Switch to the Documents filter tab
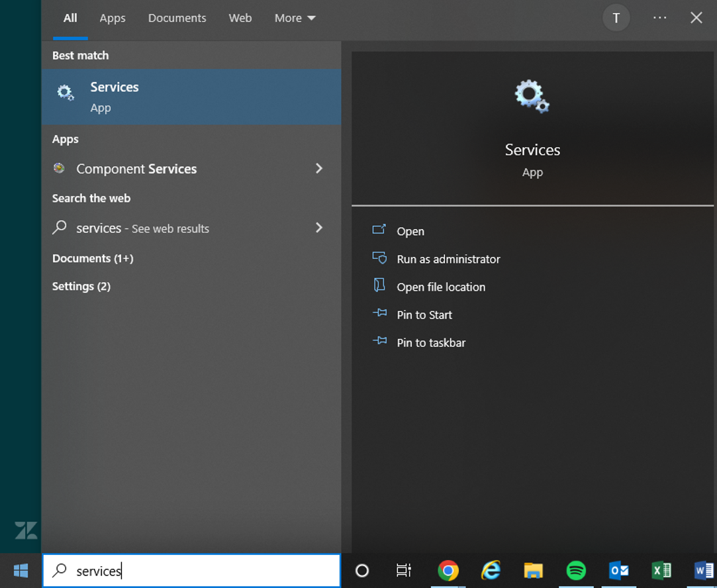 point(177,19)
